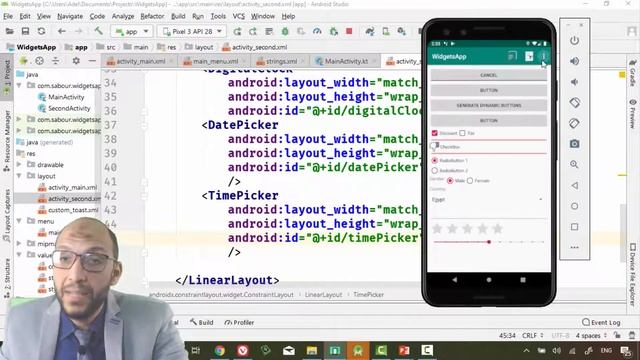Viewport: 640px width, 360px height.
Task: Click the Save All toolbar icon
Action: (25, 31)
